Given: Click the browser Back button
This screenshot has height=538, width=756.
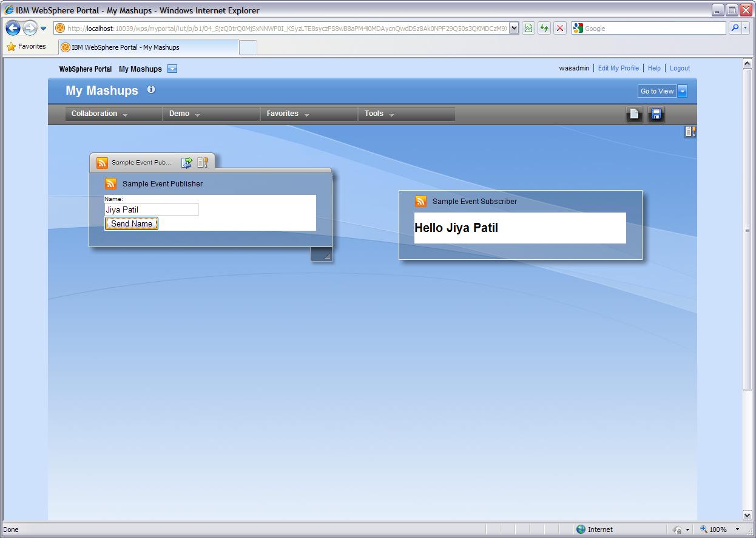Looking at the screenshot, I should (13, 28).
